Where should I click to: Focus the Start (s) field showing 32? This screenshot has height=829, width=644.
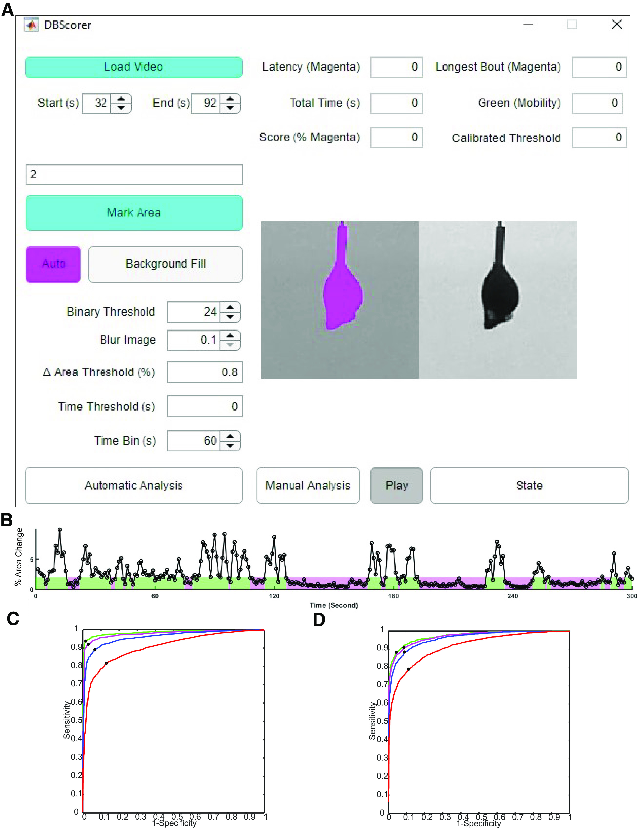(97, 103)
